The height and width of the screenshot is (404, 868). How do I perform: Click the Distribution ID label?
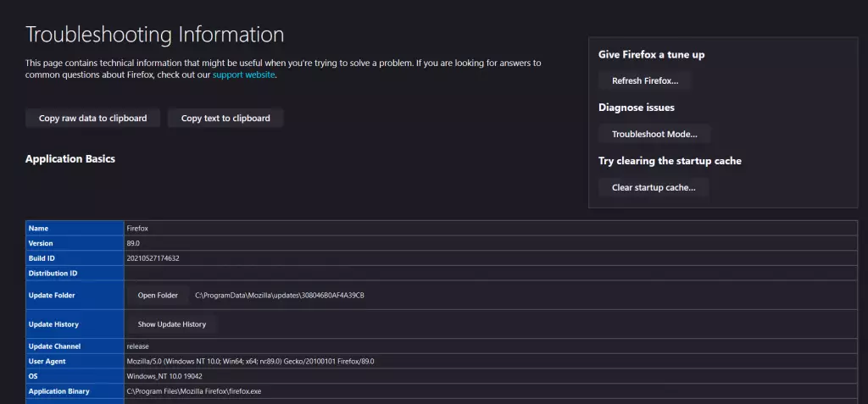(53, 273)
